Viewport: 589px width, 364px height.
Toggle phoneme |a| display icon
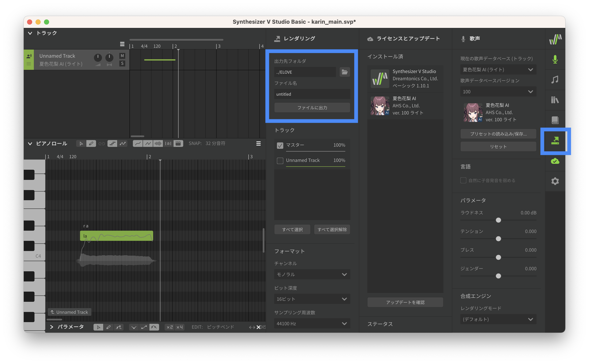point(168,144)
